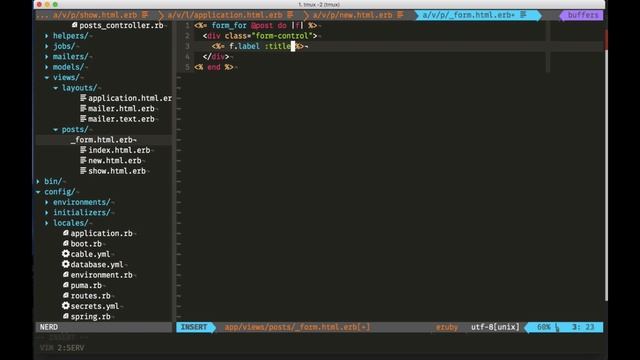Open application.html.erb under layouts
The width and height of the screenshot is (640, 360).
tap(130, 98)
